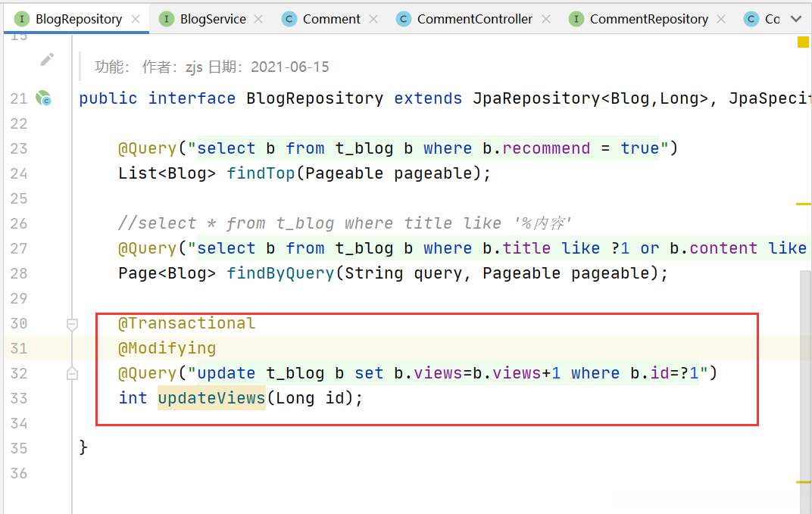Click the yellow inspection indicator at top right
The width and height of the screenshot is (812, 514).
tap(803, 42)
